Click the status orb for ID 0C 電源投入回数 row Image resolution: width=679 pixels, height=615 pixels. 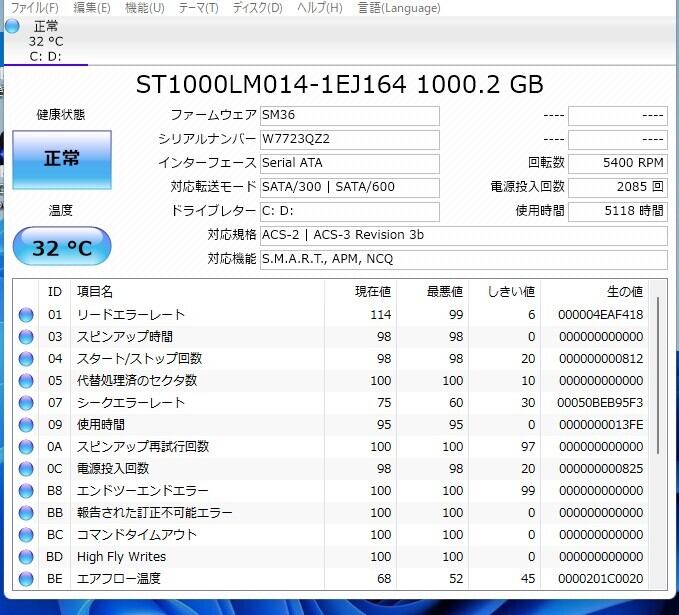[26, 469]
